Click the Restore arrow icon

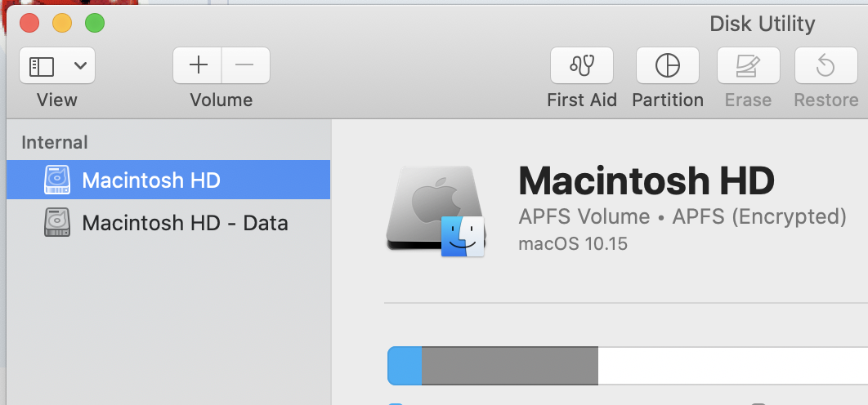point(826,66)
